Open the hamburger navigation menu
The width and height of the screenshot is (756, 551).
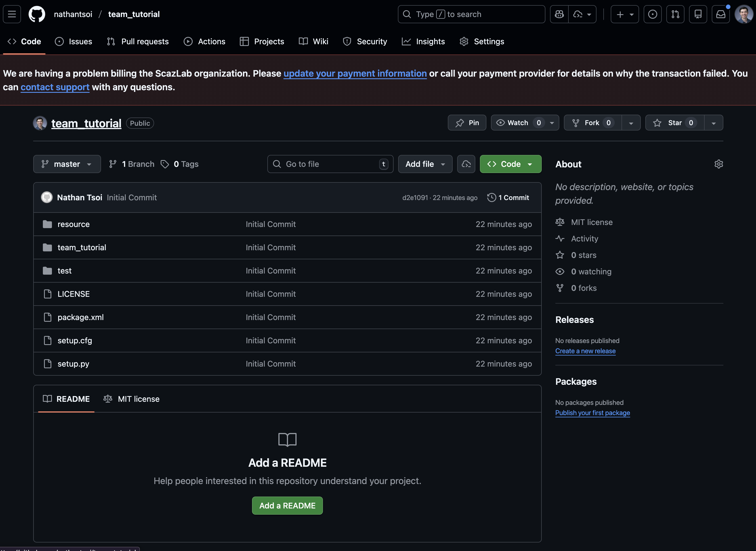pyautogui.click(x=12, y=14)
